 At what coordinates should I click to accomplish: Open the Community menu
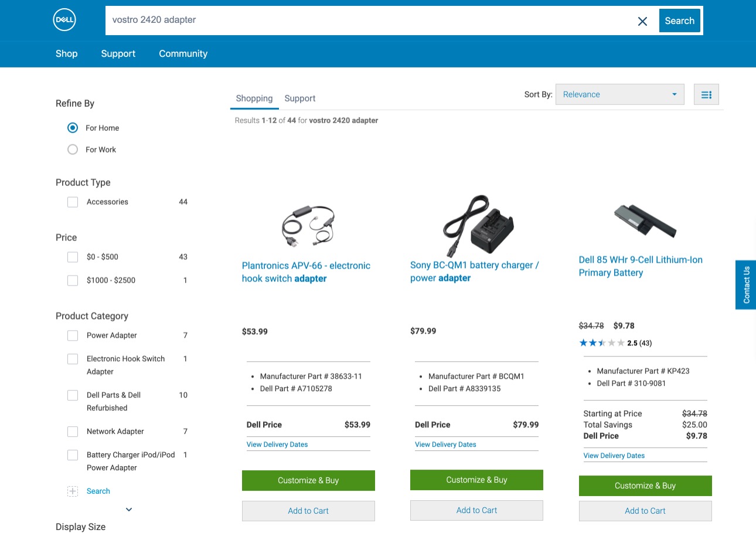(183, 53)
